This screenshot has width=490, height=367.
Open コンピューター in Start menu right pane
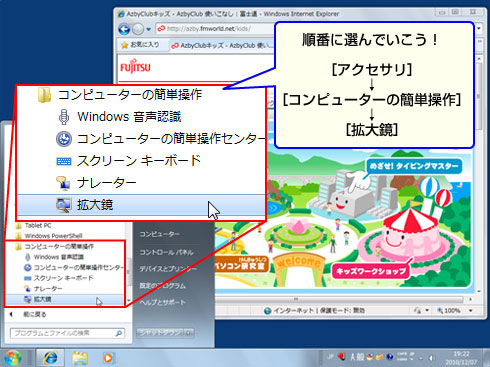(x=159, y=234)
